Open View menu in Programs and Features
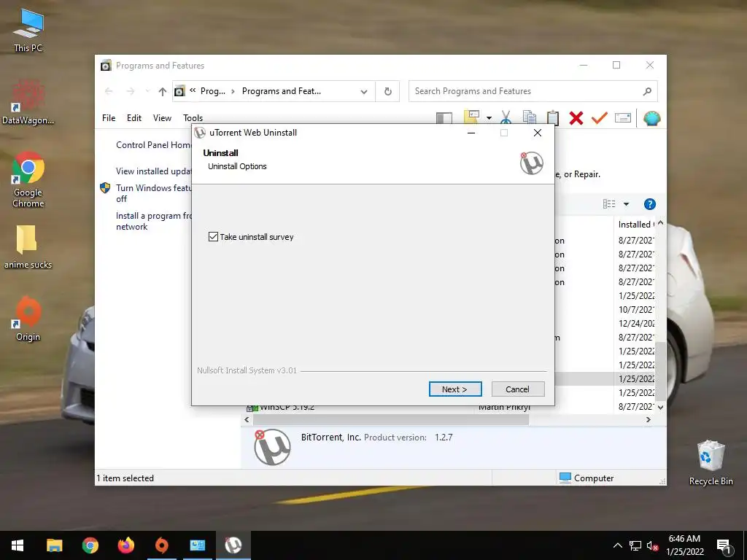Viewport: 747px width, 560px height. coord(162,117)
